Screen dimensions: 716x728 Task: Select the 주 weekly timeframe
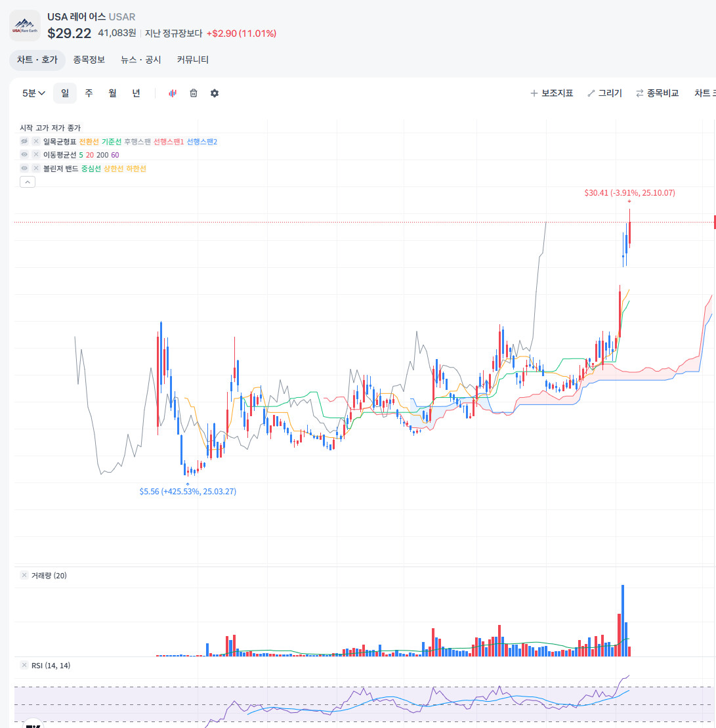click(89, 93)
